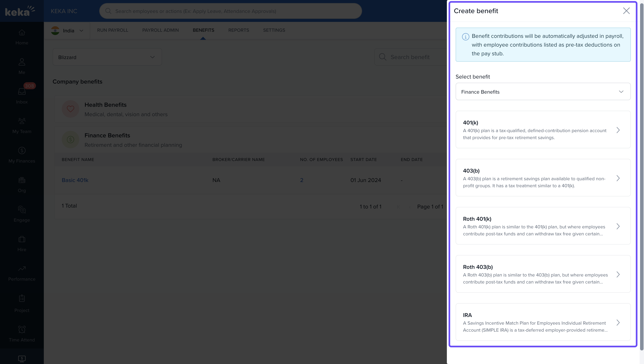This screenshot has height=364, width=644.
Task: Click the Search benefit field
Action: pos(416,57)
